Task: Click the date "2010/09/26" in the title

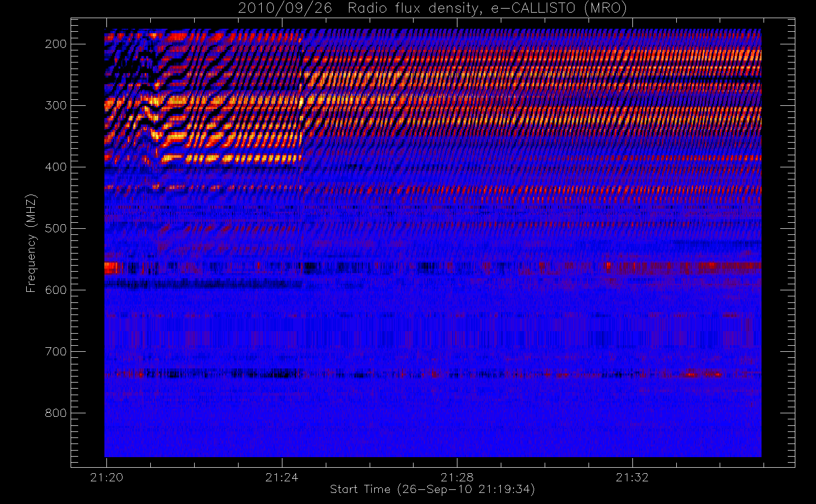Action: pos(285,9)
